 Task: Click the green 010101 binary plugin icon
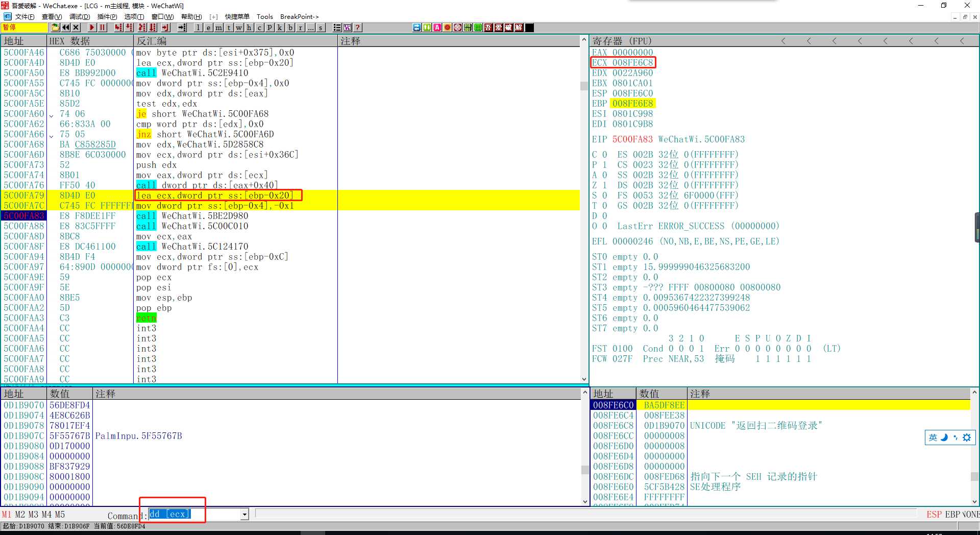coord(468,28)
